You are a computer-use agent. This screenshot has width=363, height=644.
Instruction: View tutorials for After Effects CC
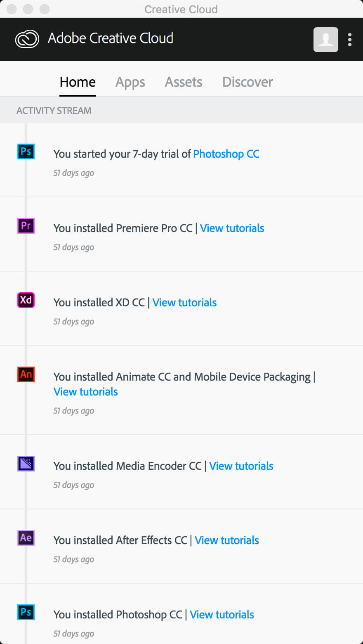[x=227, y=540]
